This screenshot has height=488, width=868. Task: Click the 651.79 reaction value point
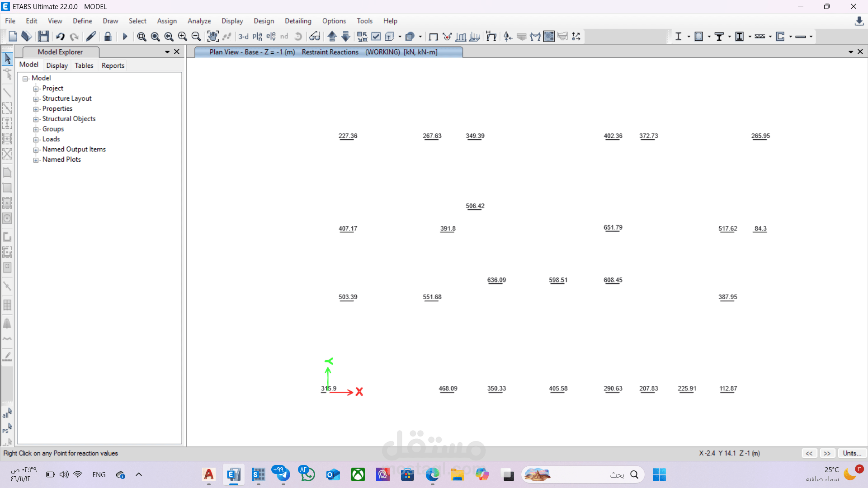(613, 228)
